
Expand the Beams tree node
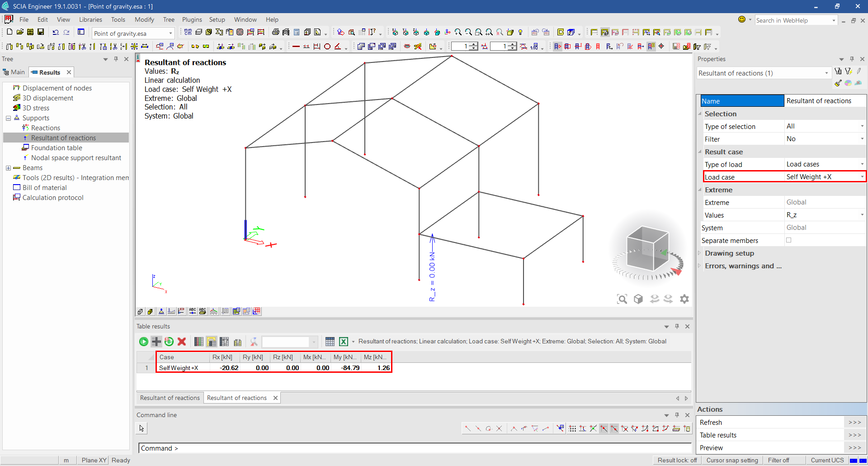(8, 168)
